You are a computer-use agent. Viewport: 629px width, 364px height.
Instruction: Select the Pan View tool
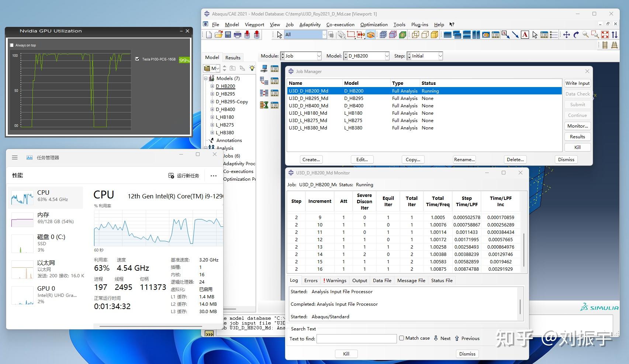(566, 35)
